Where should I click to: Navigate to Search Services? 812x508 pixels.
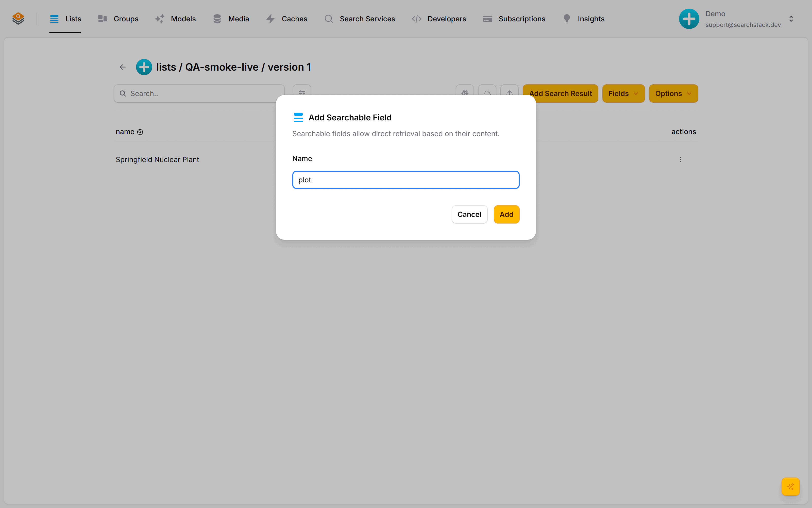coord(359,19)
